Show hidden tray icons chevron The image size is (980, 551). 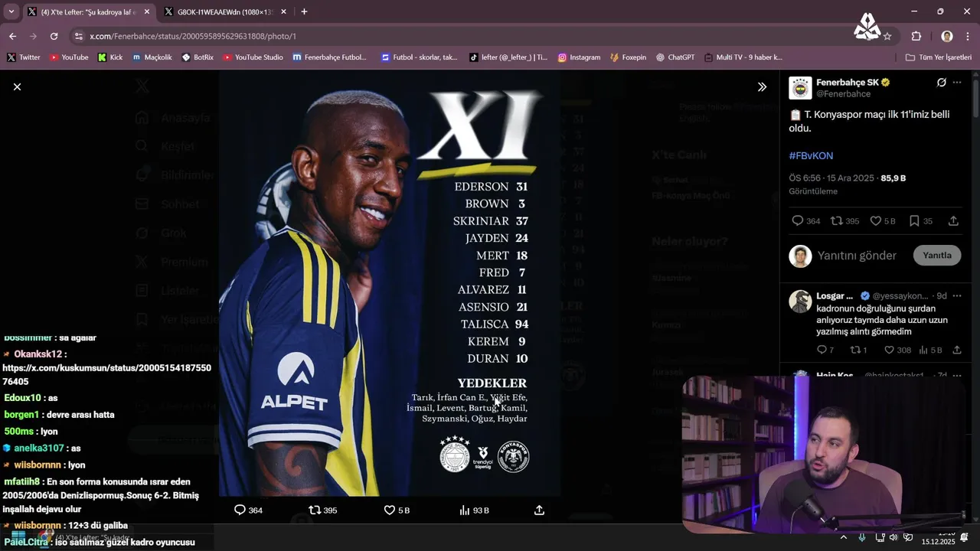(844, 537)
